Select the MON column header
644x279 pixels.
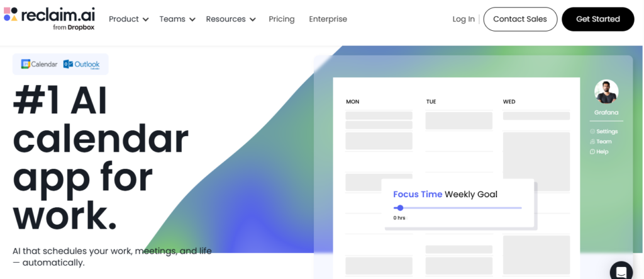353,101
